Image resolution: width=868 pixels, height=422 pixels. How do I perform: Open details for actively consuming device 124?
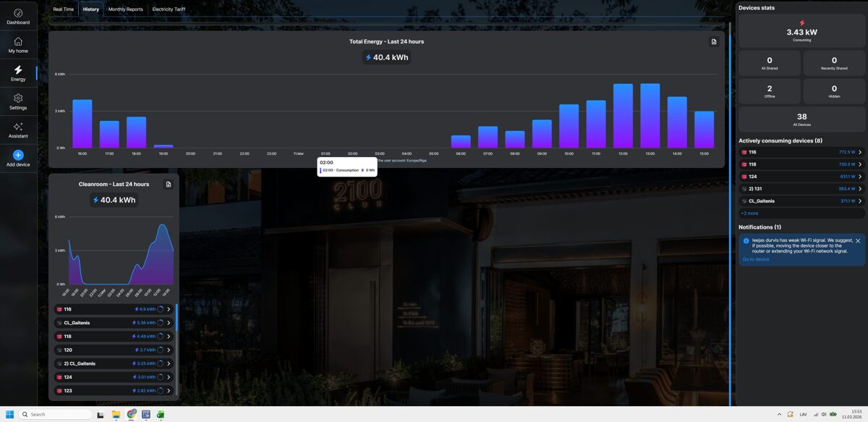point(859,177)
